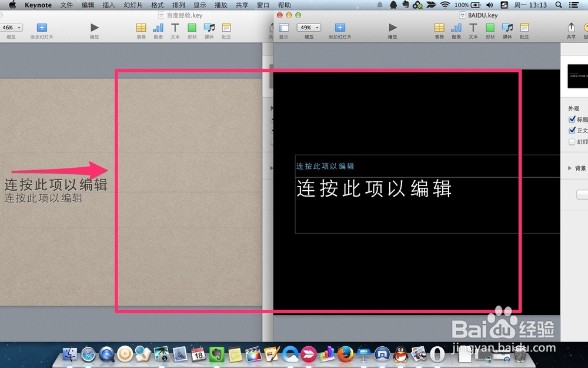588x368 pixels.
Task: Open Pages pen-and-paper icon in the Dock
Action: tap(272, 354)
